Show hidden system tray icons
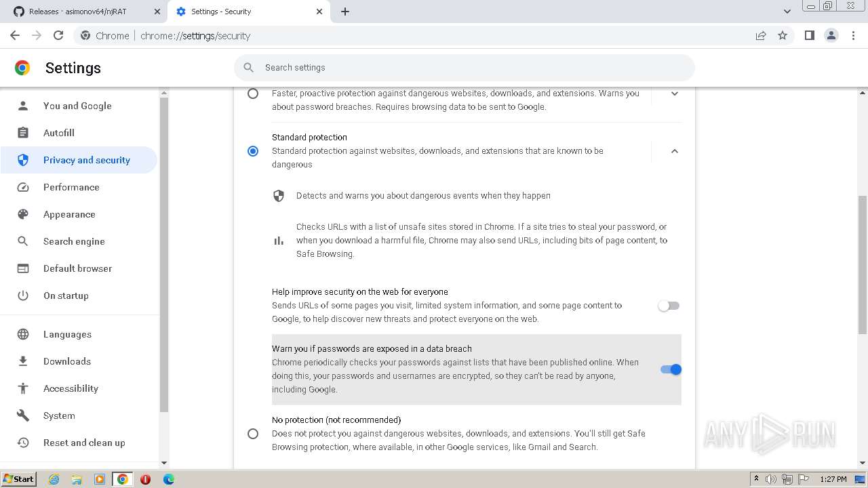The image size is (868, 488). [756, 479]
